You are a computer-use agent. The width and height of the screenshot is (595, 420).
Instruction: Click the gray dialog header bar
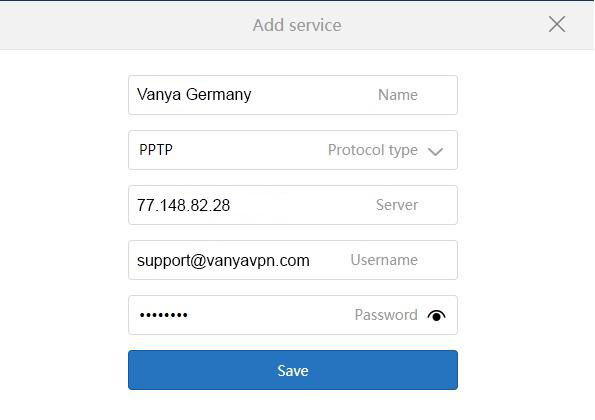click(x=297, y=25)
